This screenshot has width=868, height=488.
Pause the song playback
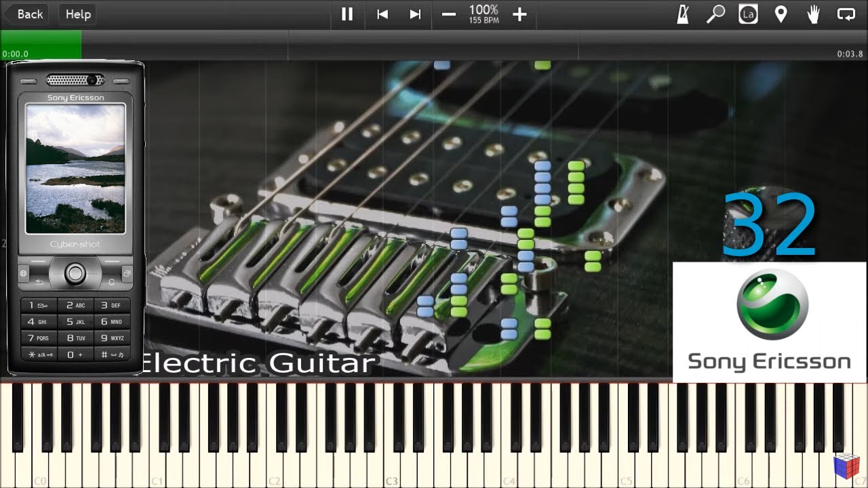coord(347,14)
